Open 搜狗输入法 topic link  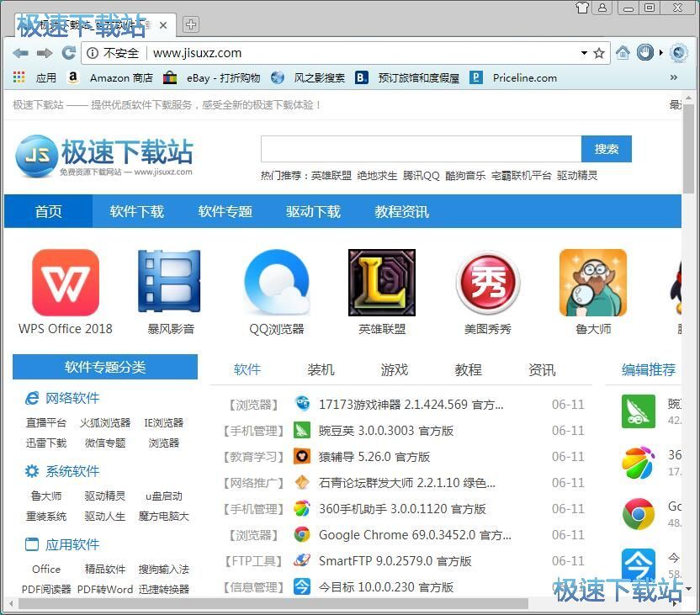click(164, 569)
